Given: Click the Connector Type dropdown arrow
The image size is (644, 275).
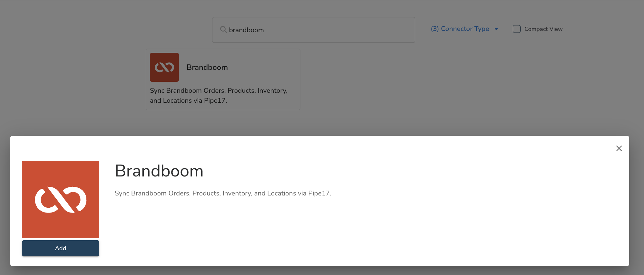Looking at the screenshot, I should coord(496,29).
